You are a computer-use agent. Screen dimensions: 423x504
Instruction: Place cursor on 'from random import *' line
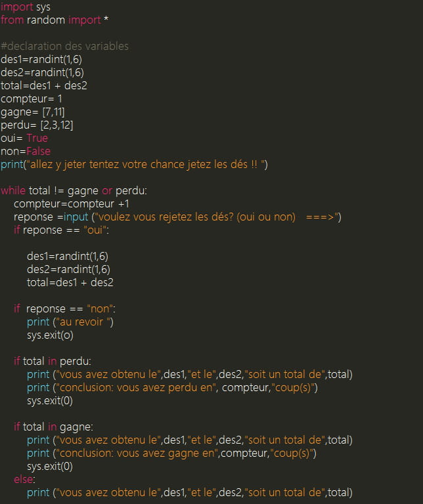click(55, 20)
